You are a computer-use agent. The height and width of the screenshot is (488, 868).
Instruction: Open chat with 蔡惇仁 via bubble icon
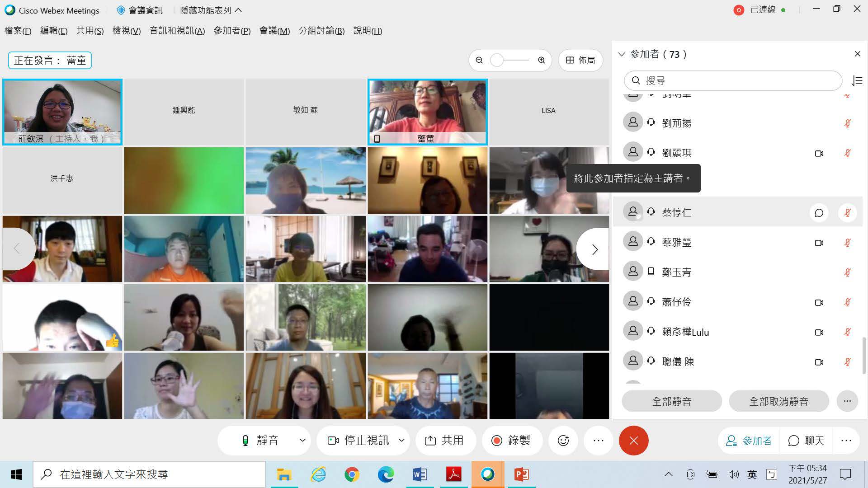click(x=819, y=213)
